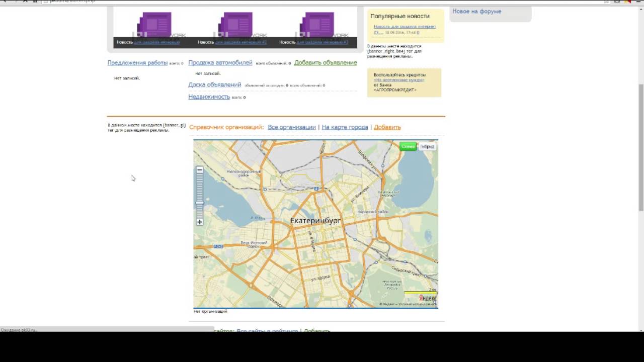Screen dimensions: 644x362
Task: Click the Кировский район label on the map
Action: click(x=373, y=212)
